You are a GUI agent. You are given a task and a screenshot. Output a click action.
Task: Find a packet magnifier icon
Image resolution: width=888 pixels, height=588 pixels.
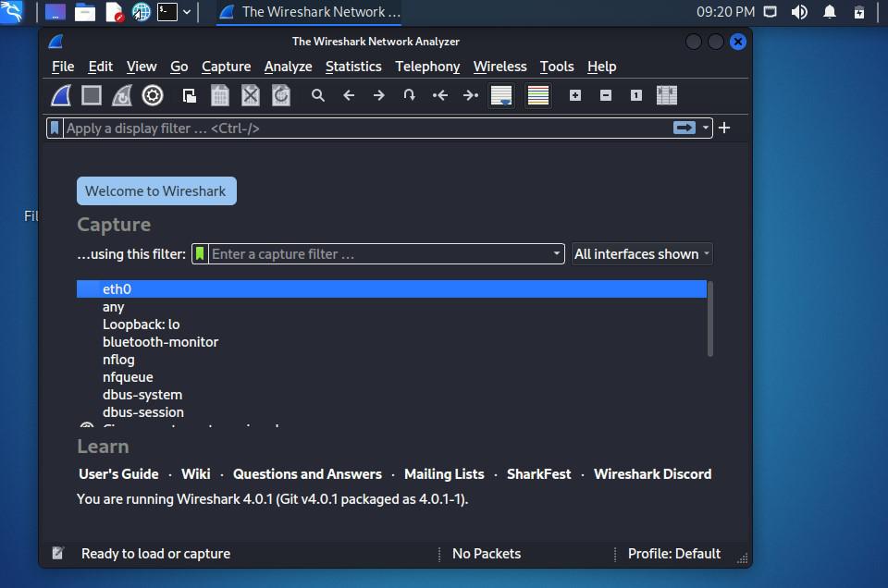point(318,95)
